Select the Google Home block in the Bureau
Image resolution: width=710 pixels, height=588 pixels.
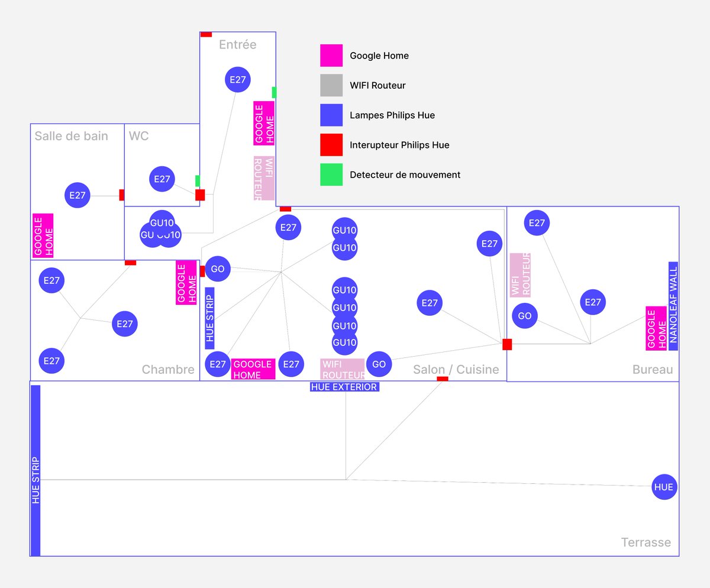pos(657,328)
